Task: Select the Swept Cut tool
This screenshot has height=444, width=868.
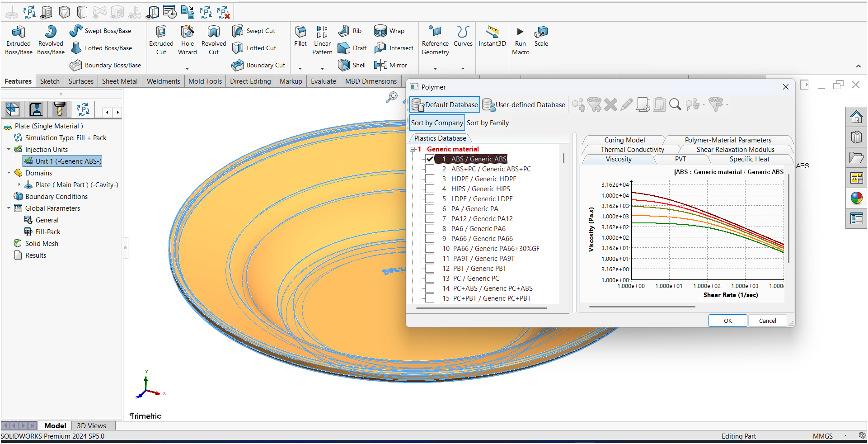Action: pos(253,31)
